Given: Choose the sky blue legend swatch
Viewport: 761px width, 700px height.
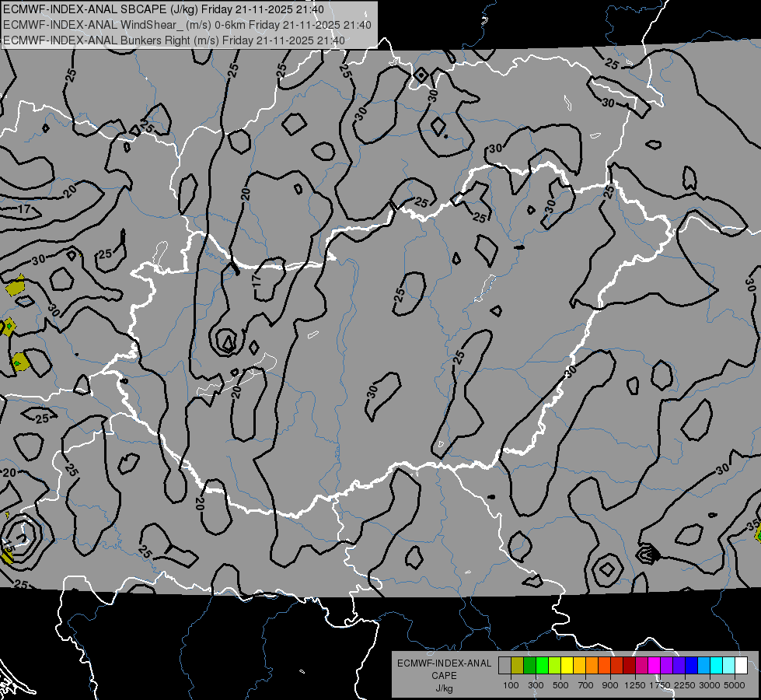Looking at the screenshot, I should (704, 666).
